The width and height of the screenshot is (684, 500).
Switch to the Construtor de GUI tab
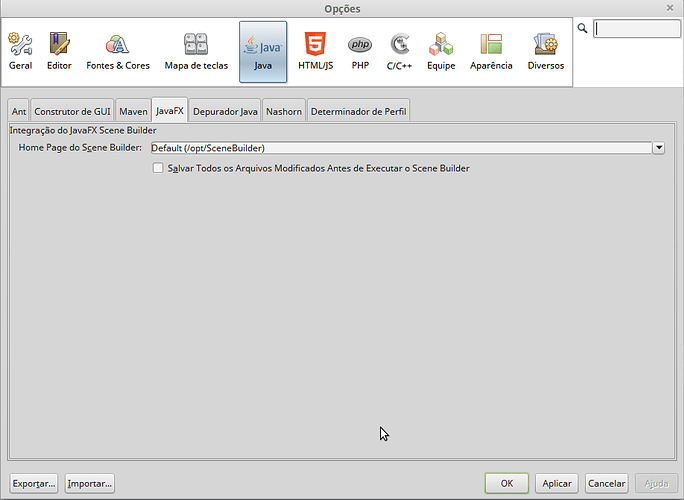coord(72,111)
